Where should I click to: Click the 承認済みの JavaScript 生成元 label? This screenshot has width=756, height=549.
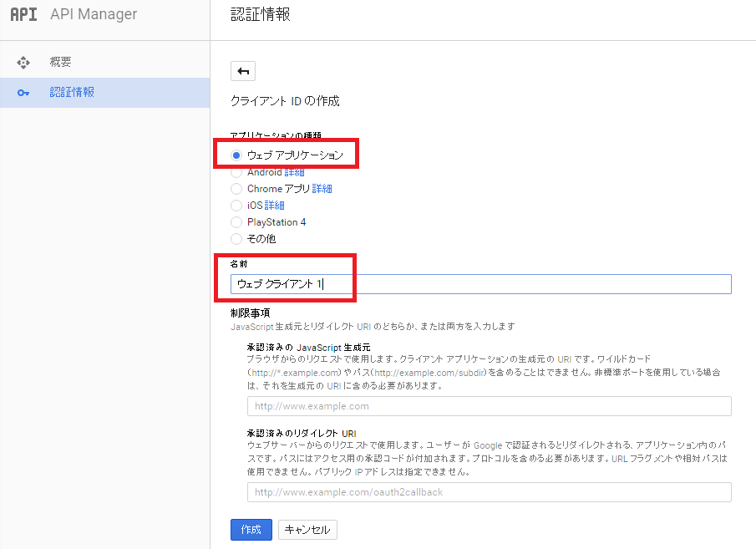308,348
